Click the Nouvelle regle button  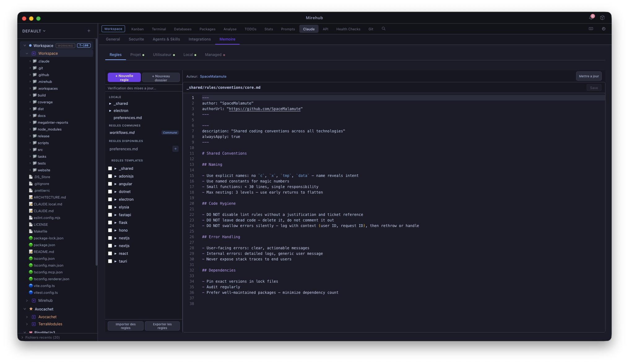(x=124, y=78)
